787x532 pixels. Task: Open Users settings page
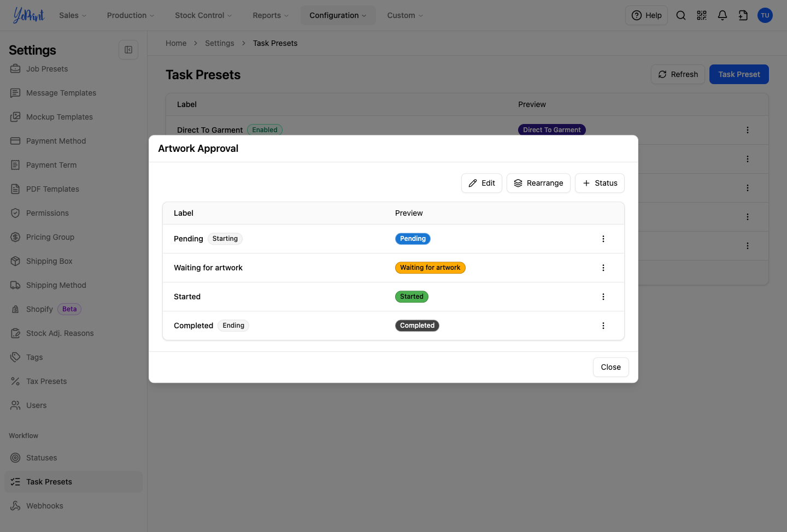point(73,405)
